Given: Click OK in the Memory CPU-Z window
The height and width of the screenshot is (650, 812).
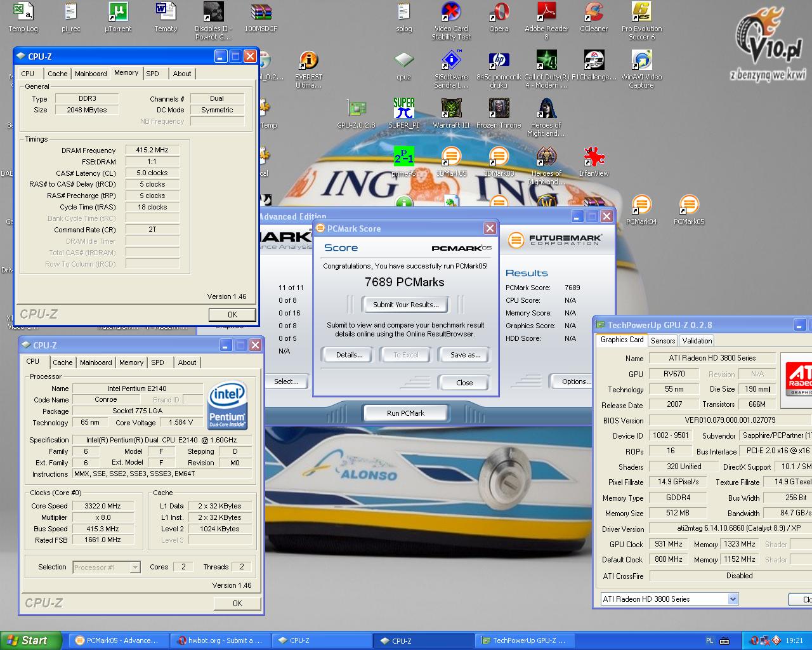Looking at the screenshot, I should [x=232, y=314].
